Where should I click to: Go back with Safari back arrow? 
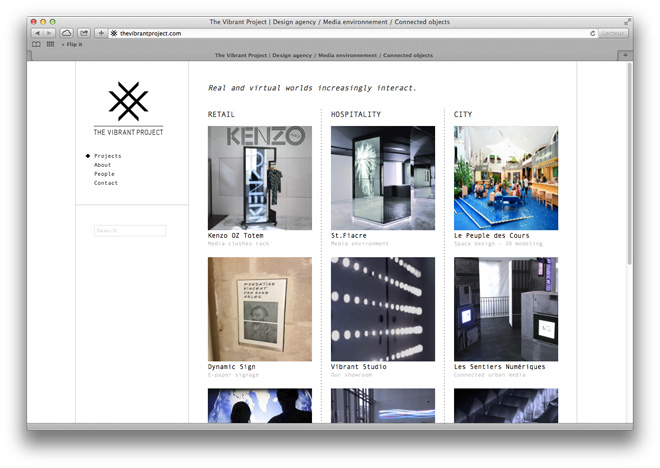tap(37, 33)
